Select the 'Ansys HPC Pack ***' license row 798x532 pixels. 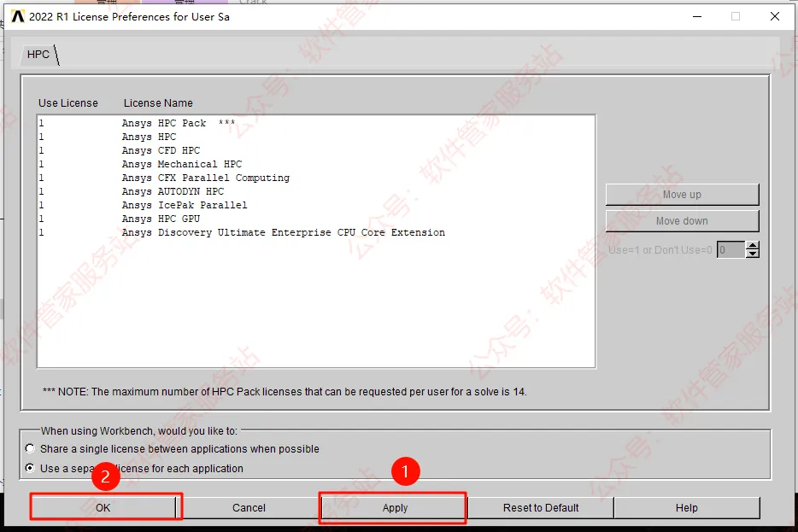[315, 123]
